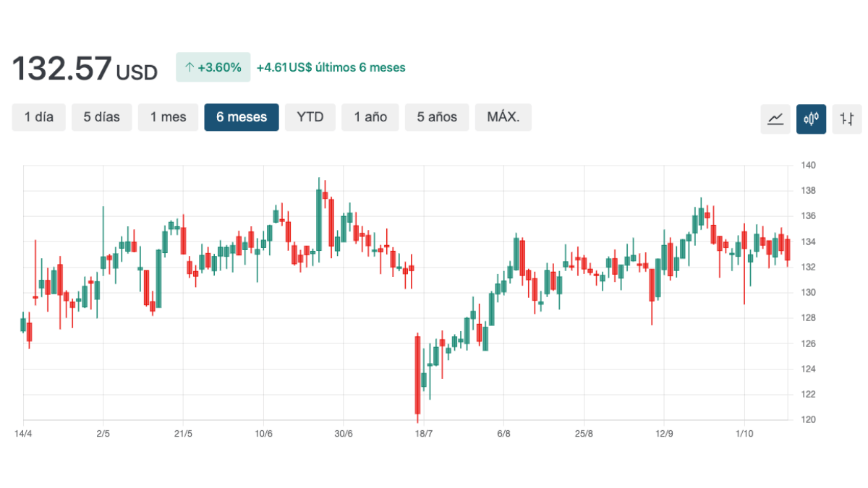The width and height of the screenshot is (868, 488).
Task: Switch to line chart view
Action: (775, 119)
